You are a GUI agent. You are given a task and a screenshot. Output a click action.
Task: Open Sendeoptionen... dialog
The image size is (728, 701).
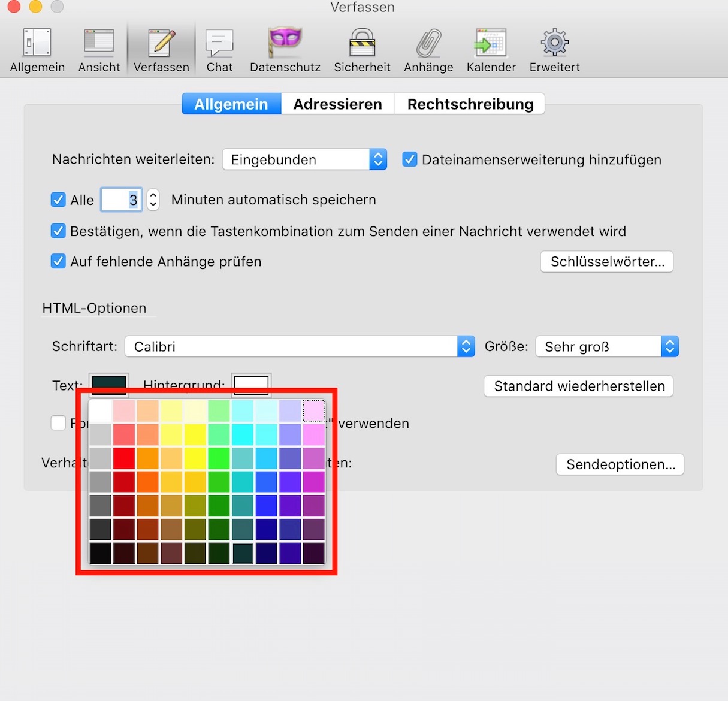click(x=620, y=464)
